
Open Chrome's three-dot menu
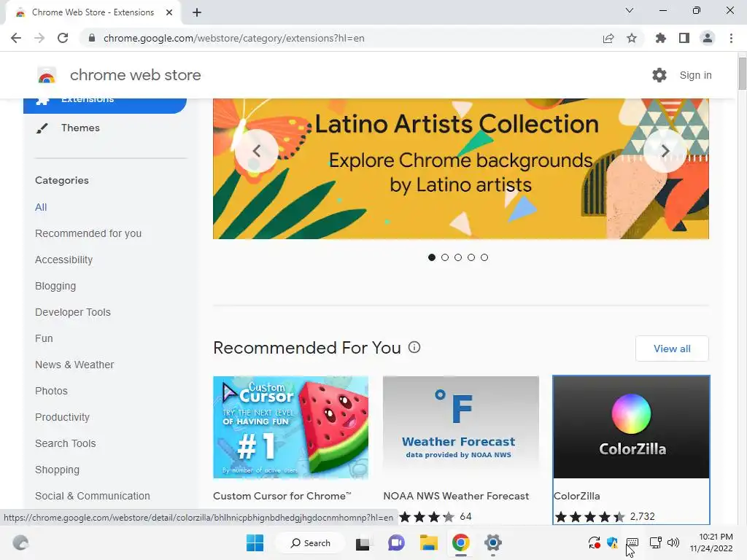(x=731, y=38)
